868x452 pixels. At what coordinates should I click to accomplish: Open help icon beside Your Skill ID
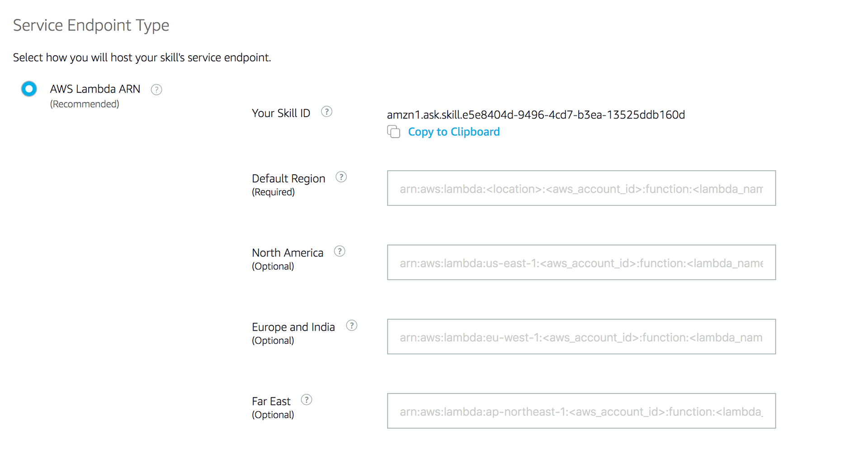326,112
